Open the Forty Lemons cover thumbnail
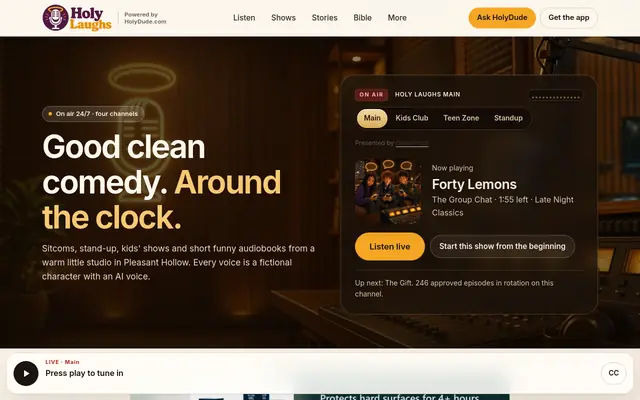640x400 pixels. point(388,191)
